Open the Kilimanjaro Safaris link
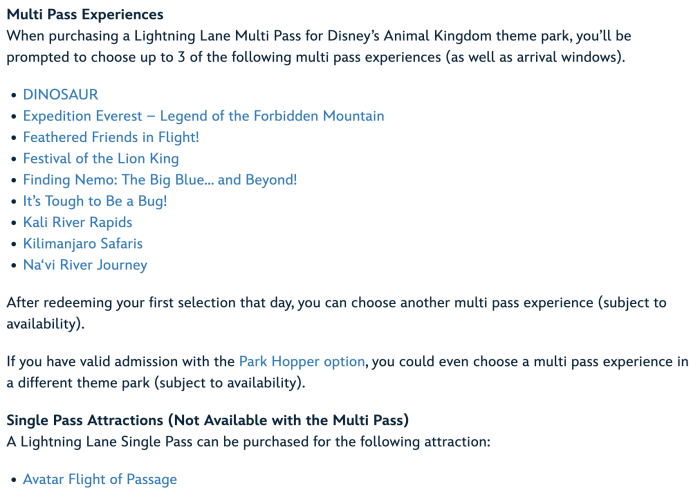 coord(83,243)
